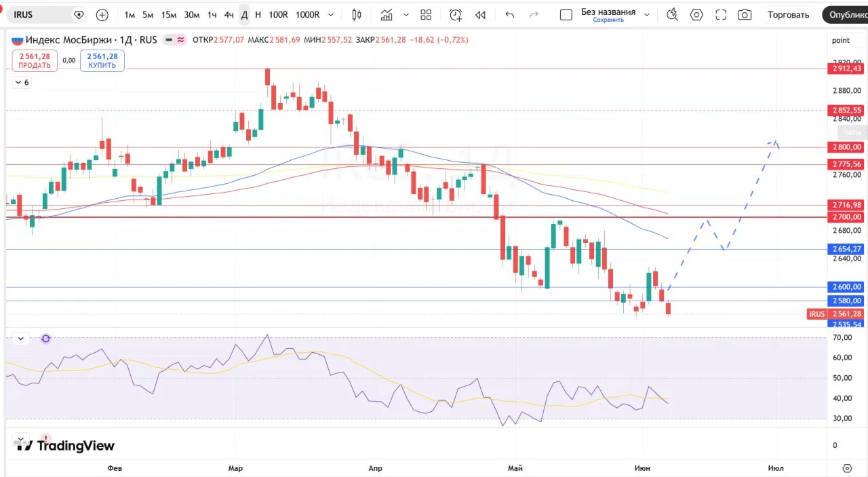This screenshot has height=477, width=868.
Task: Click the 'Июн' label on time axis
Action: click(x=642, y=468)
